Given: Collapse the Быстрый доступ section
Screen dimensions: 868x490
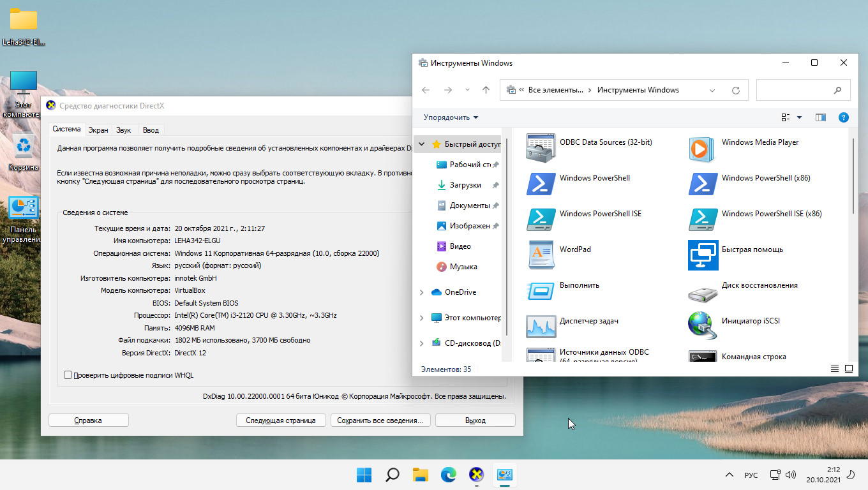Looking at the screenshot, I should pos(421,144).
